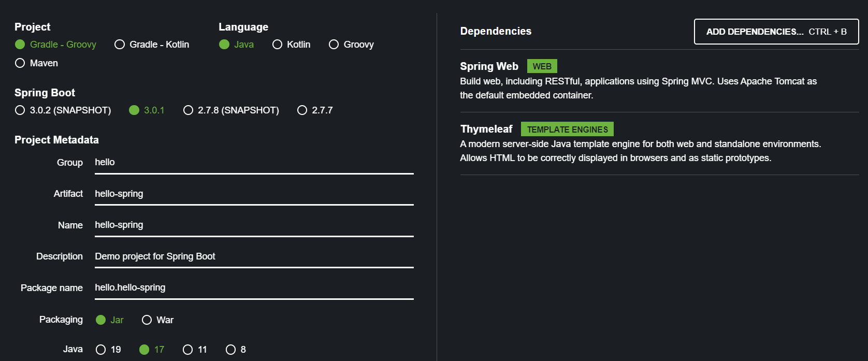Focus the Artifact input field
This screenshot has height=361, width=868.
pyautogui.click(x=254, y=194)
